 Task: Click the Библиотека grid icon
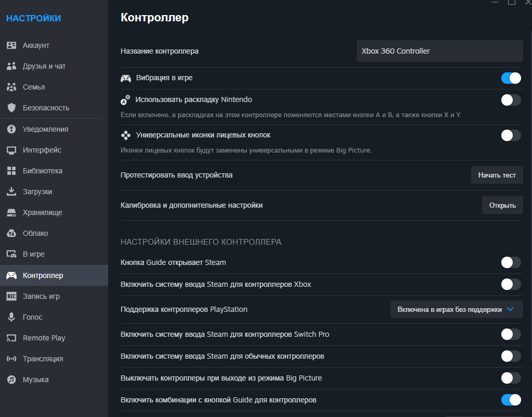(11, 171)
